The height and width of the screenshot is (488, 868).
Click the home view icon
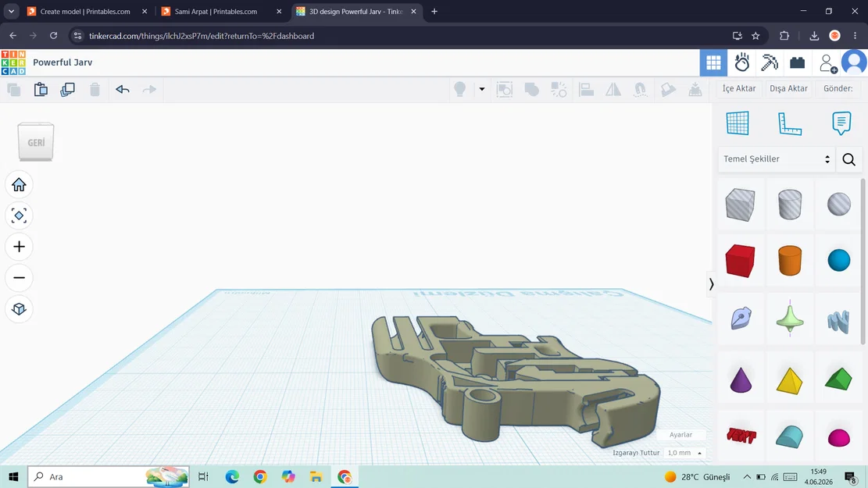19,185
